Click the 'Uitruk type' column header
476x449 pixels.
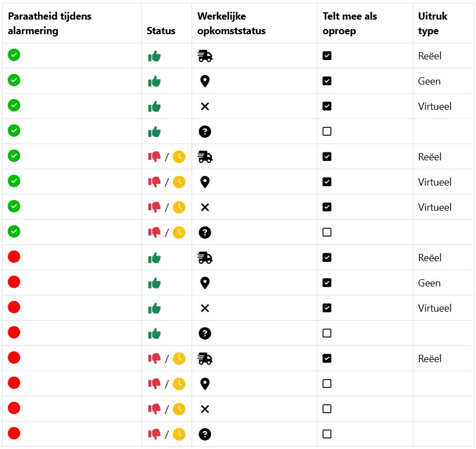(x=433, y=24)
